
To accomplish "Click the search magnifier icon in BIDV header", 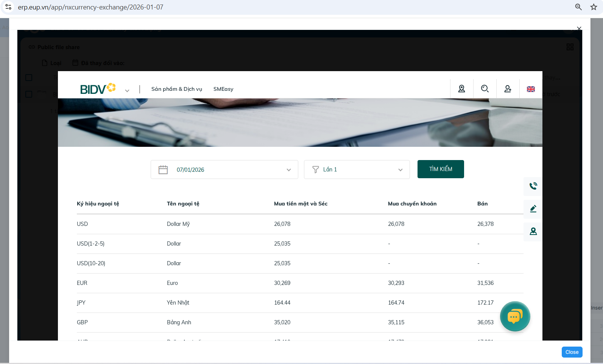I will pyautogui.click(x=485, y=89).
